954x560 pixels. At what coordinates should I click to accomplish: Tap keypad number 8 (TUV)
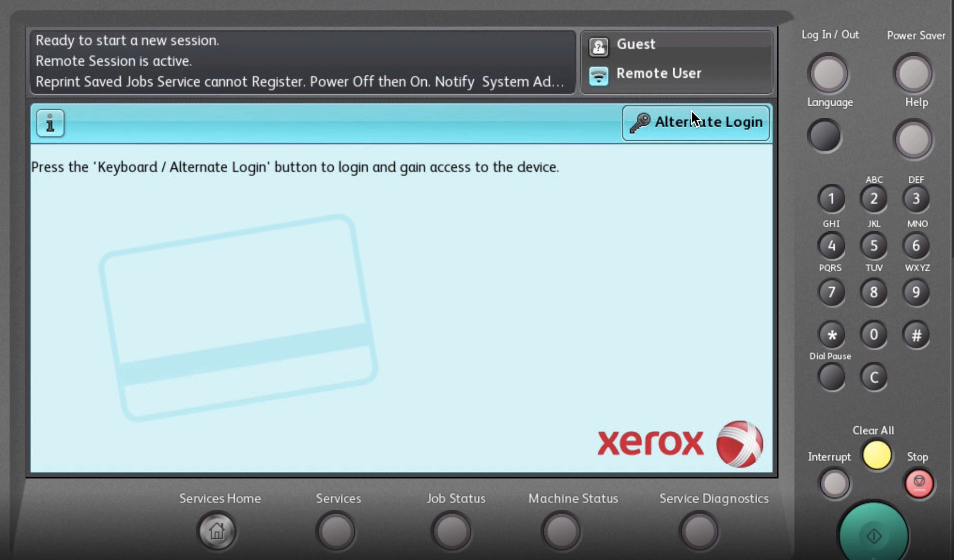point(874,292)
